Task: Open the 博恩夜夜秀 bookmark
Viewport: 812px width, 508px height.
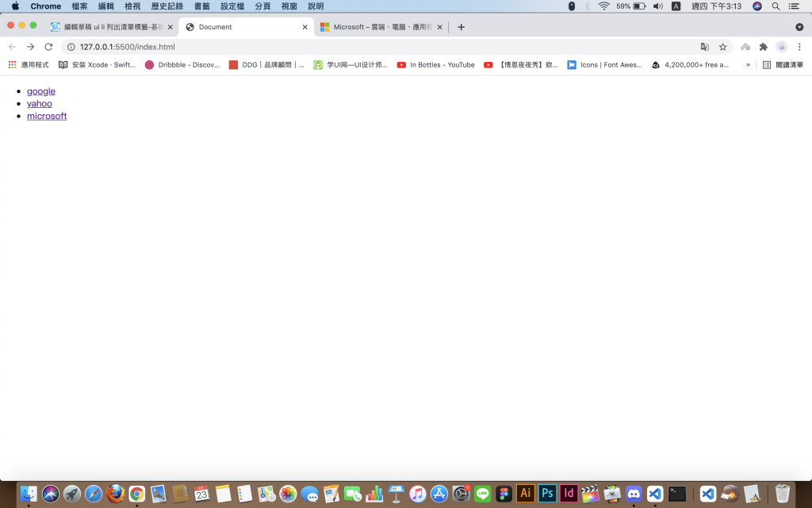Action: pyautogui.click(x=521, y=65)
